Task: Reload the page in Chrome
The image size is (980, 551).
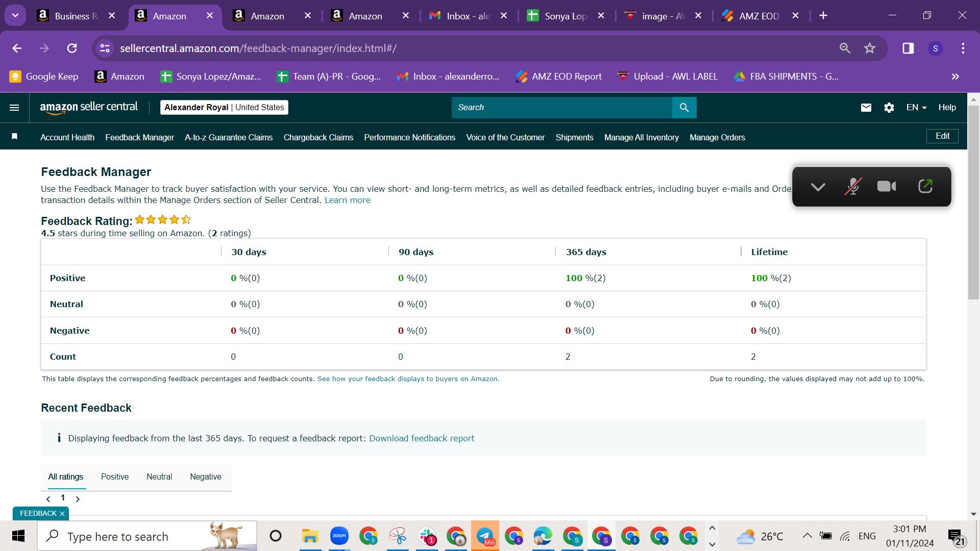Action: [x=72, y=48]
